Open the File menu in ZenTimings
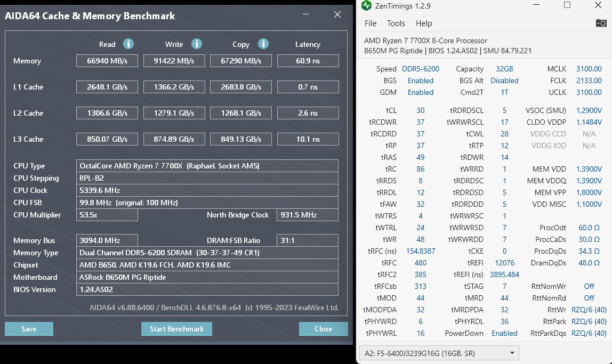Screen dimensions: 612x364 pos(371,23)
